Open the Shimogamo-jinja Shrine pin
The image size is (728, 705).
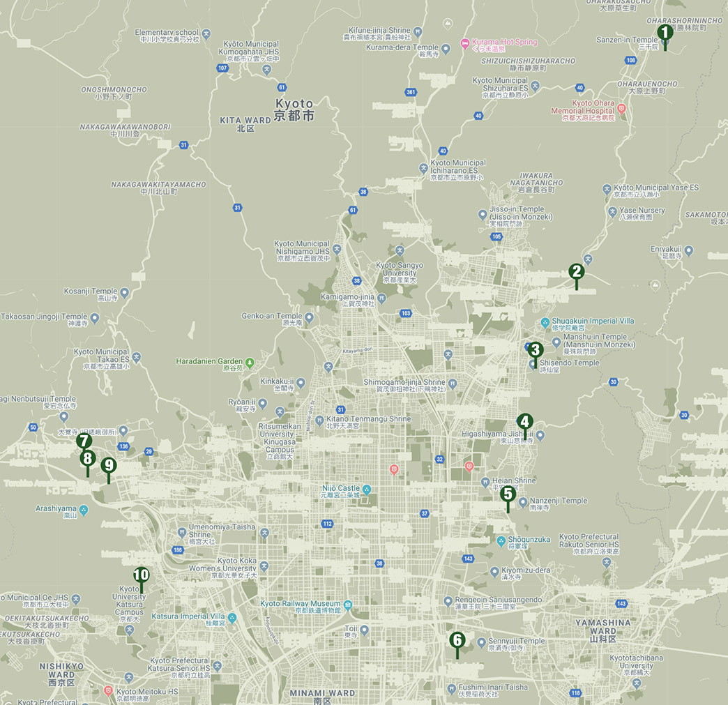coord(453,384)
